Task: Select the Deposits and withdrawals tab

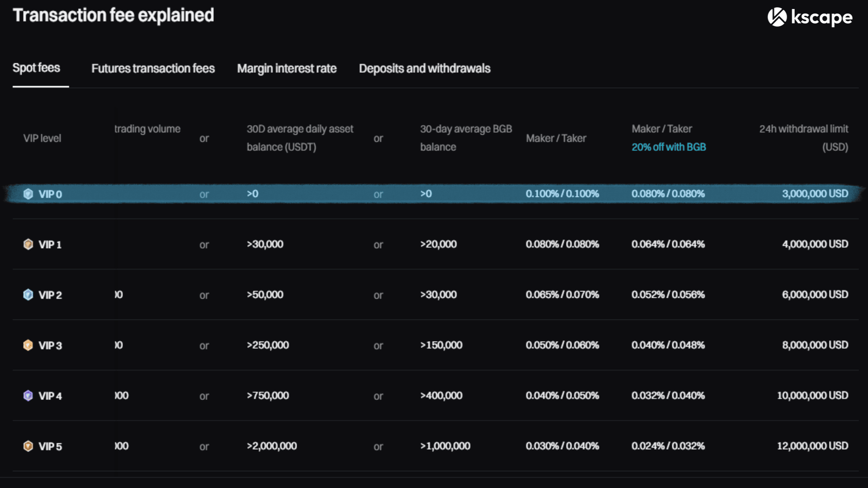Action: pyautogui.click(x=425, y=68)
